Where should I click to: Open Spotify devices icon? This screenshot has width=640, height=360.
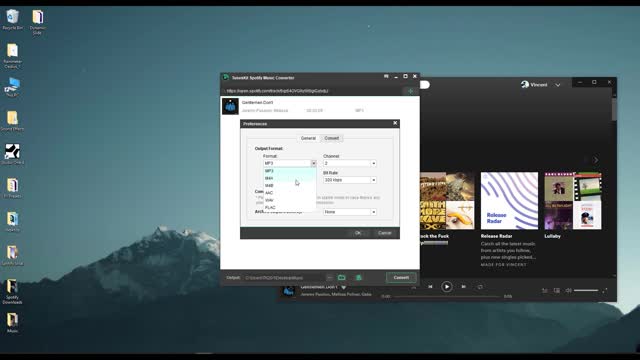[x=557, y=290]
